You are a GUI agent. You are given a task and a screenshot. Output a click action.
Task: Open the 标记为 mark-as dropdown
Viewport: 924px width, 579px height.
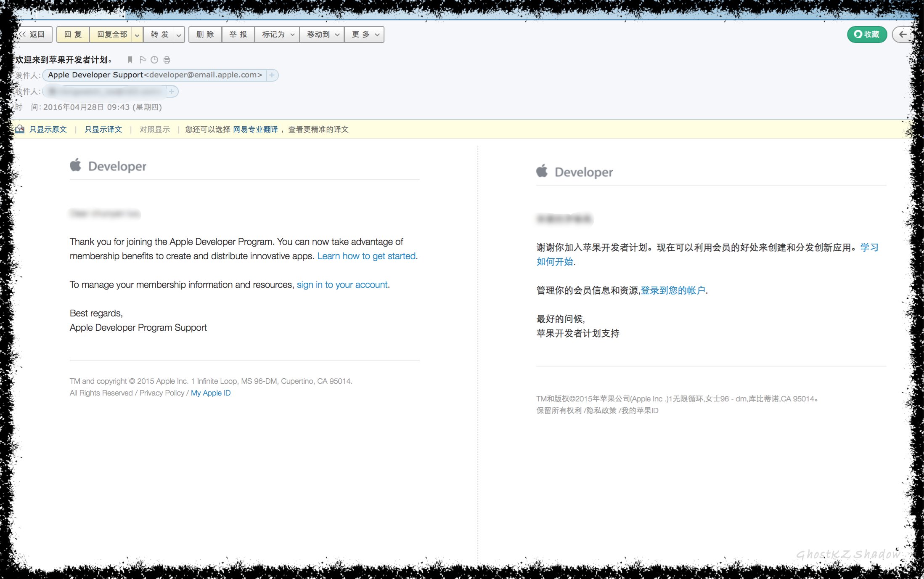pos(277,35)
